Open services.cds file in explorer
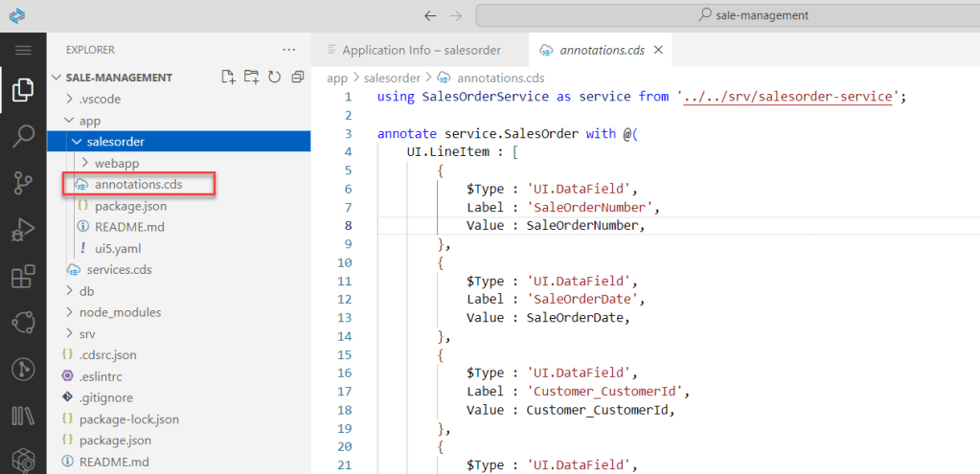Viewport: 980px width, 474px height. coord(119,270)
